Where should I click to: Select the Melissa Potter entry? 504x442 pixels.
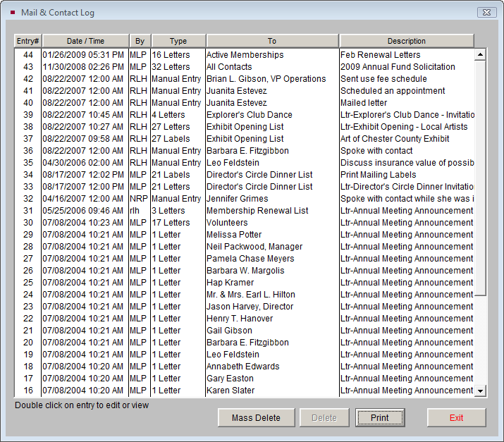point(245,235)
